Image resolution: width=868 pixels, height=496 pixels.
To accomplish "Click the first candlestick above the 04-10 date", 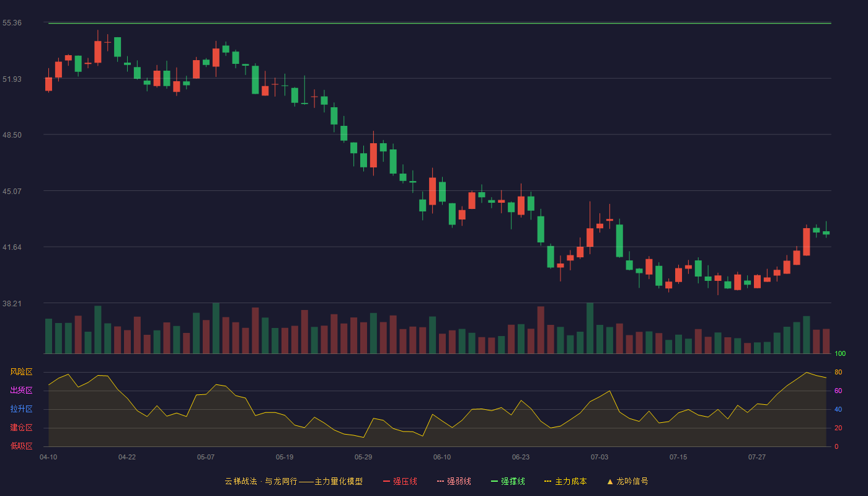I will [x=48, y=83].
